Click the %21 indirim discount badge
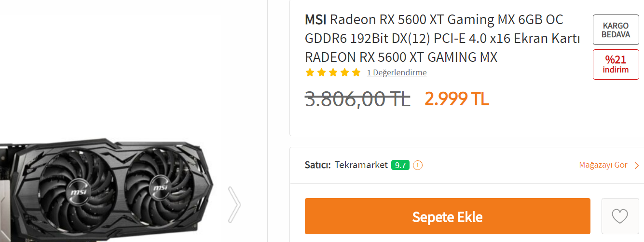 point(616,64)
